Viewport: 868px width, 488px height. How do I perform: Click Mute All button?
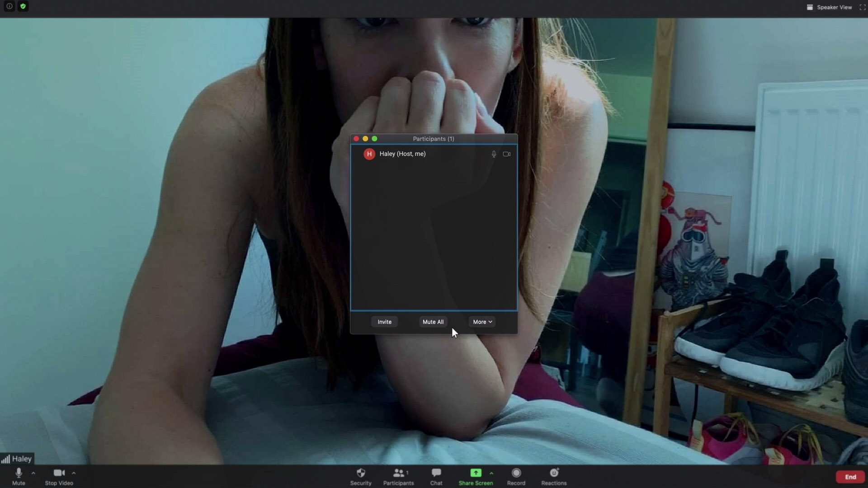433,322
